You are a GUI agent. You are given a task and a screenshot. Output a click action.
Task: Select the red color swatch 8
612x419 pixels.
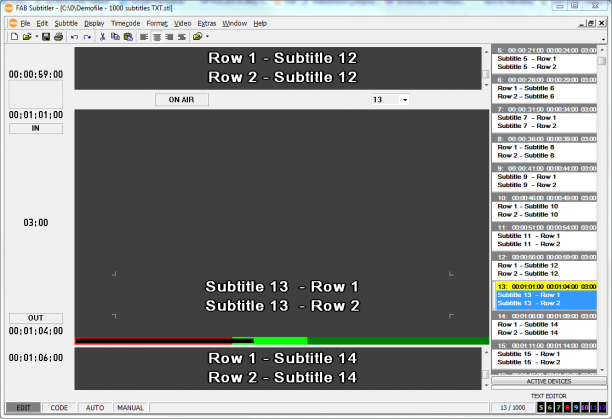point(567,408)
